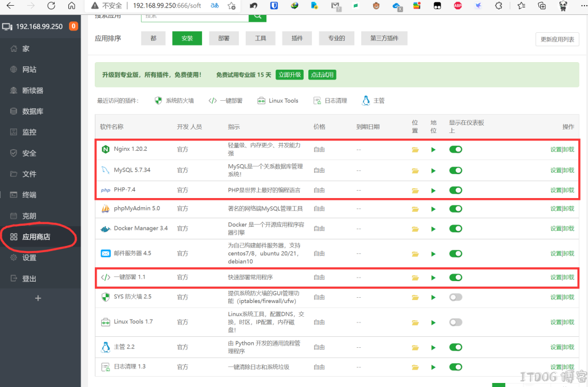Toggle dashboard display for PHP-7.4
This screenshot has height=387, width=588.
point(456,190)
